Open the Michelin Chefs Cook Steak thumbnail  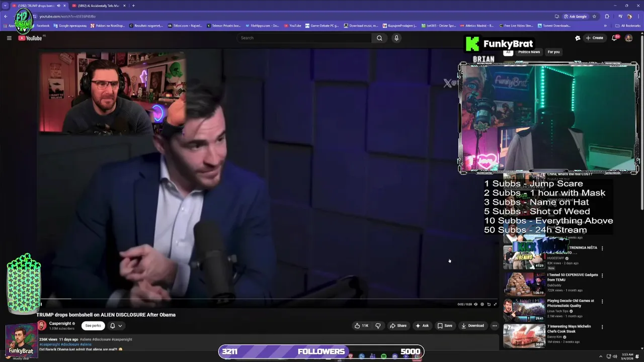tap(524, 336)
